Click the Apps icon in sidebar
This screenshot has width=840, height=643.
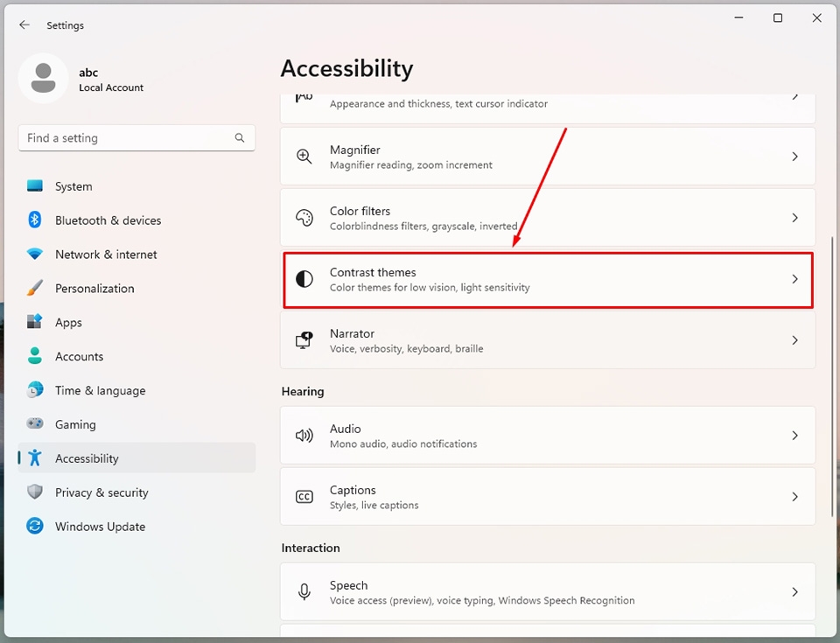[35, 322]
